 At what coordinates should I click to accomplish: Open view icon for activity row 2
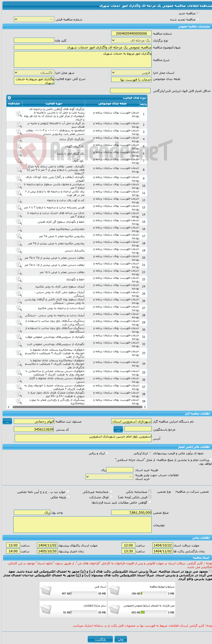(x=18, y=125)
